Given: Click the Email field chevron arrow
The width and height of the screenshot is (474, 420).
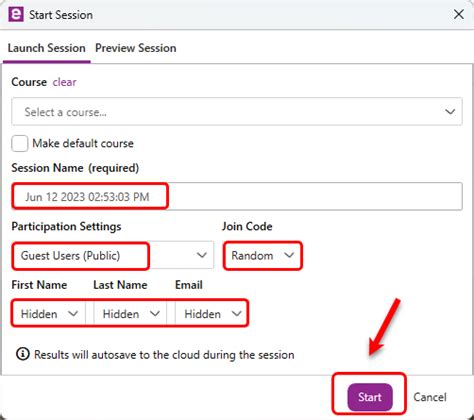Looking at the screenshot, I should [237, 314].
